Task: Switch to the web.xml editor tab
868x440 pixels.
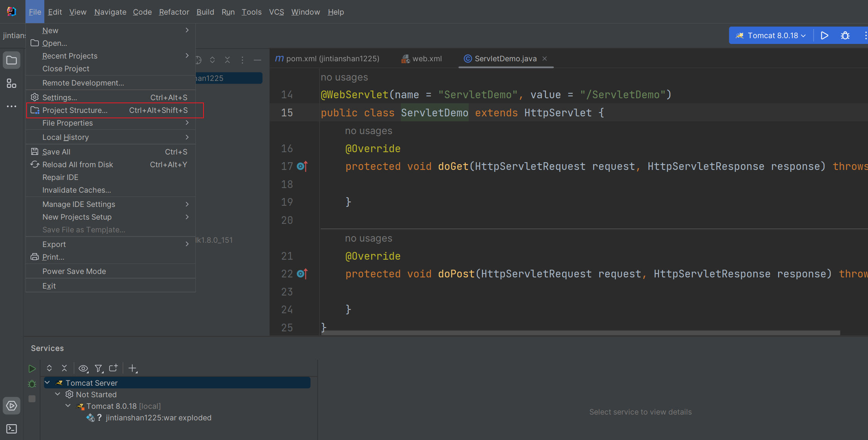Action: 426,59
